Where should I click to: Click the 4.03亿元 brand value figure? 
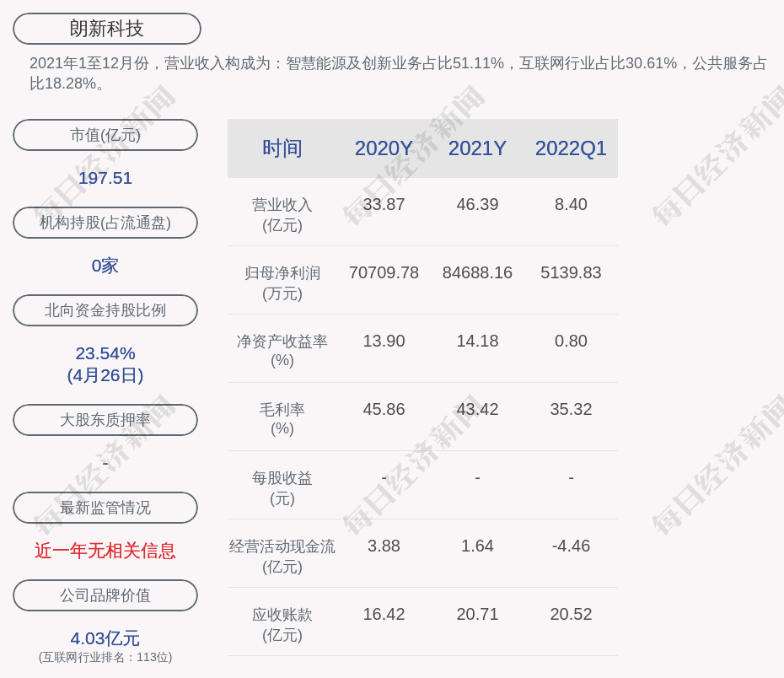click(105, 638)
